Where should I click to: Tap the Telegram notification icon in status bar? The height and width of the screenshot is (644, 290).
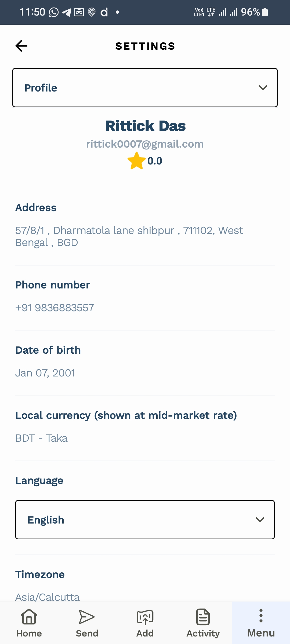pyautogui.click(x=66, y=12)
